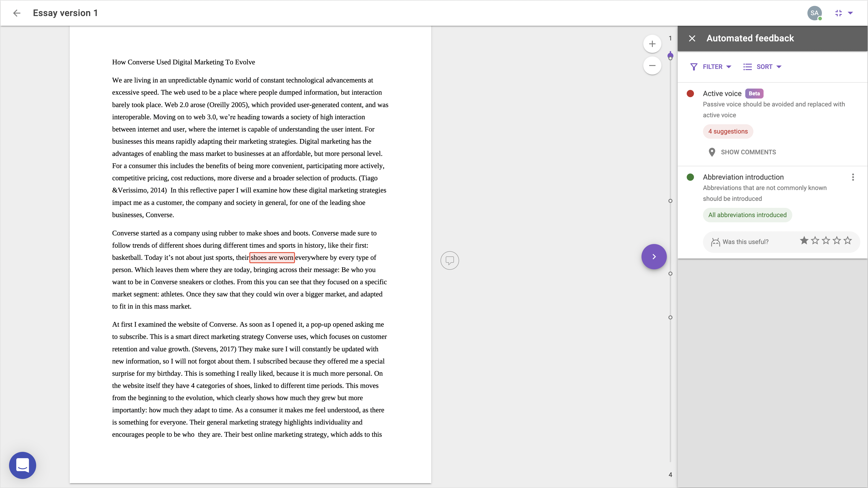Click SHOW COMMENTS
This screenshot has width=868, height=488.
click(x=748, y=152)
